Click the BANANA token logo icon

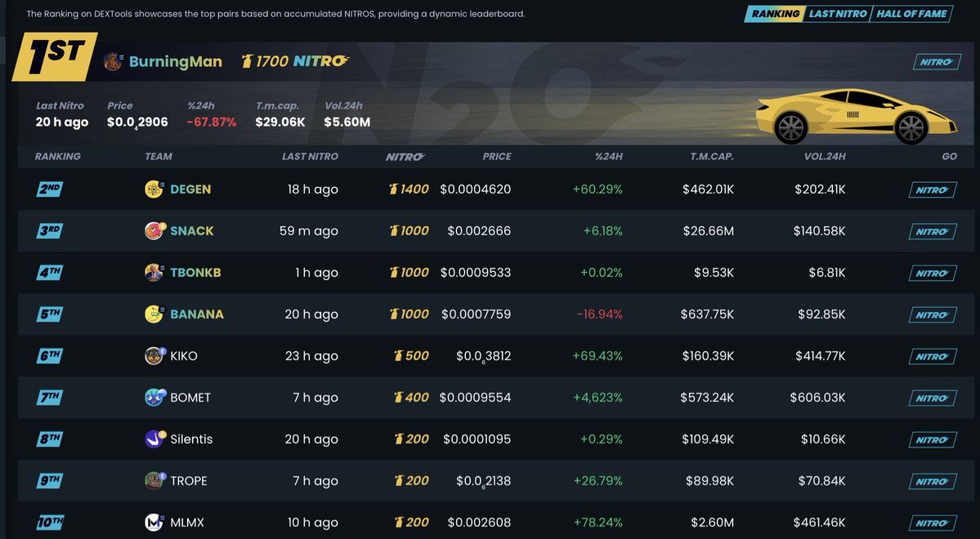coord(154,314)
